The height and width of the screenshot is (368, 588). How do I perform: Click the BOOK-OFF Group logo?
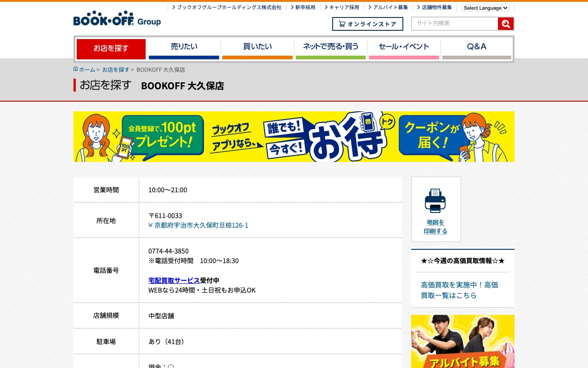117,19
